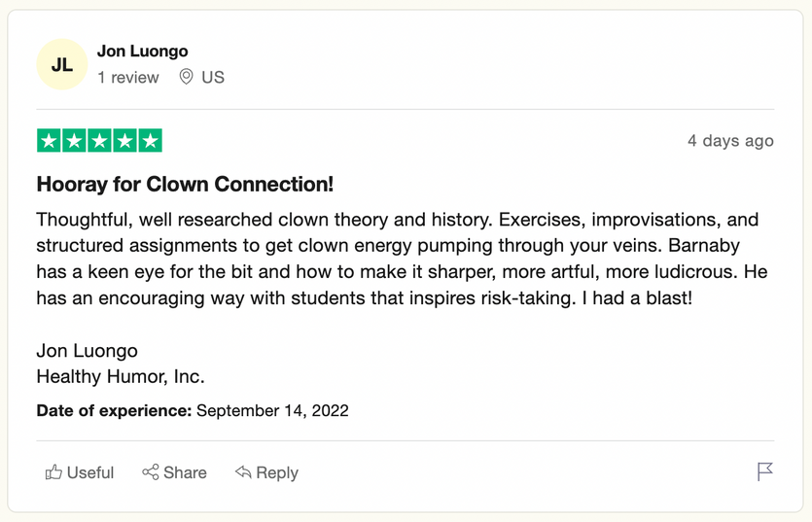
Task: Click the fourth green star
Action: (x=124, y=141)
